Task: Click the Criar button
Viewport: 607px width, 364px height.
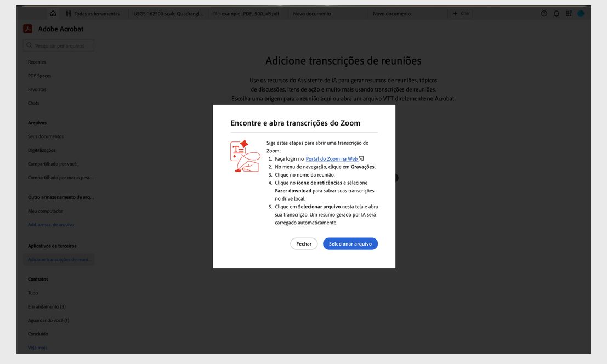Action: click(x=461, y=14)
